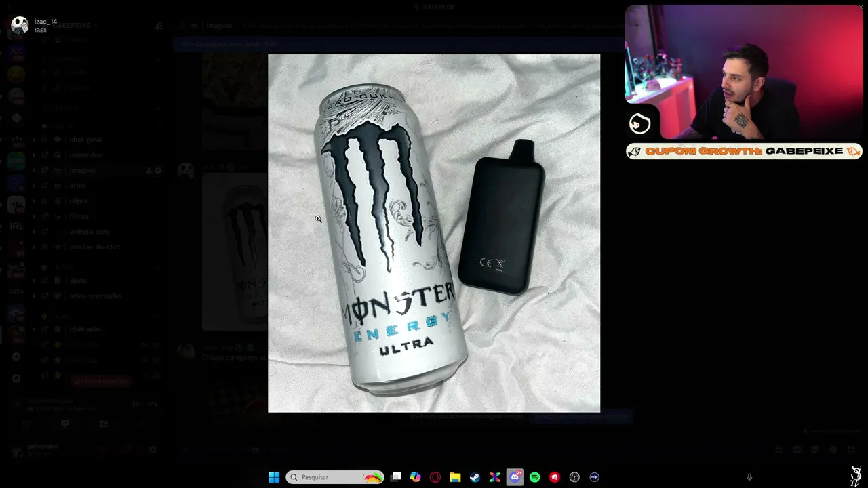Click the enlarged Monster Energy image

434,233
